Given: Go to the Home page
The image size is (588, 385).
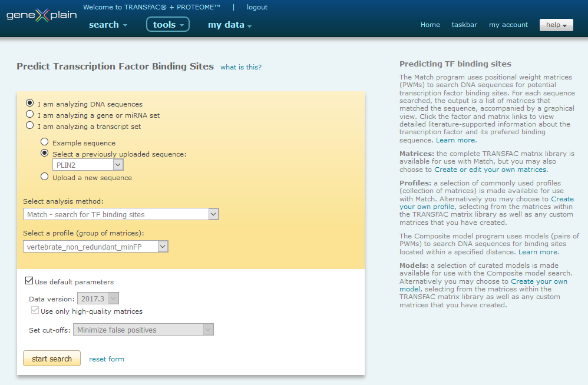Looking at the screenshot, I should 430,25.
